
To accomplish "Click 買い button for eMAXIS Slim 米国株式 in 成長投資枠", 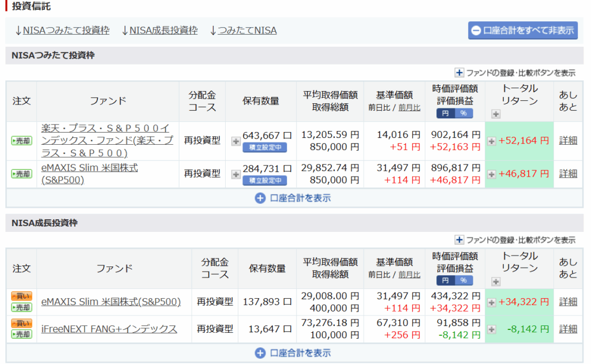I will [21, 296].
